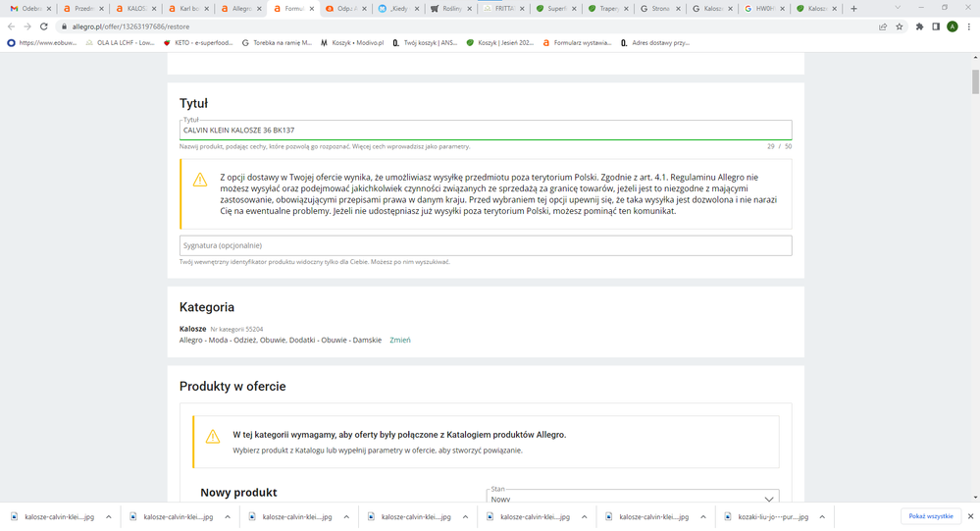Click Pokaż wszystkie downloads button
This screenshot has height=531, width=980.
[931, 516]
